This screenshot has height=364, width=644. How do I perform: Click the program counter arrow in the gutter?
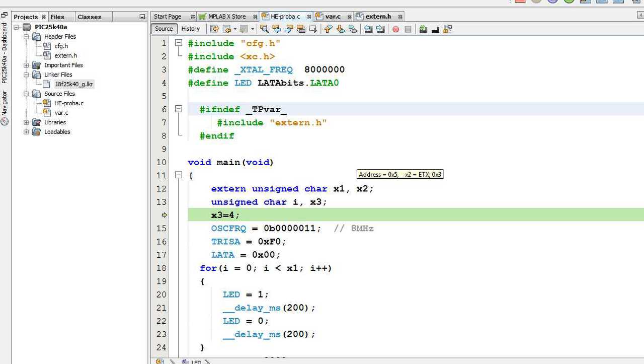pos(164,215)
